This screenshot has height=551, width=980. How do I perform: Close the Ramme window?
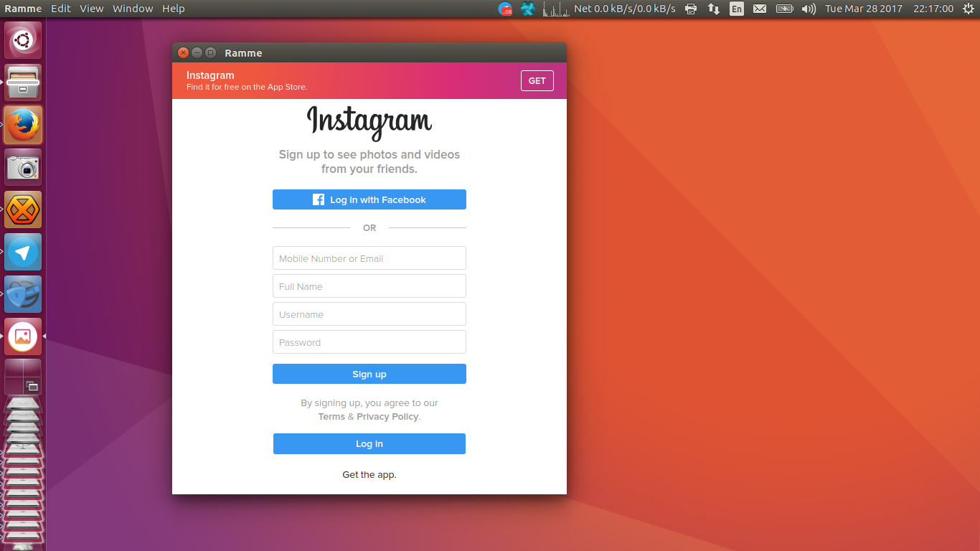point(183,52)
